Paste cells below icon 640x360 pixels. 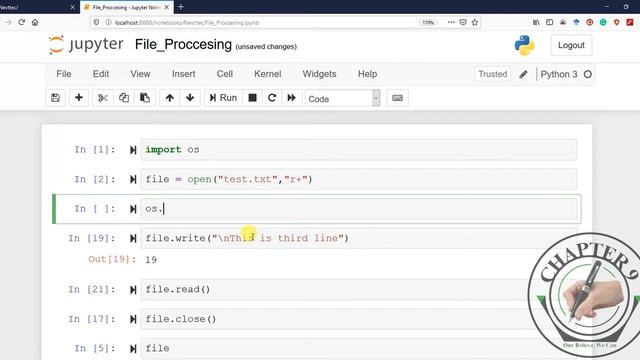tap(144, 98)
